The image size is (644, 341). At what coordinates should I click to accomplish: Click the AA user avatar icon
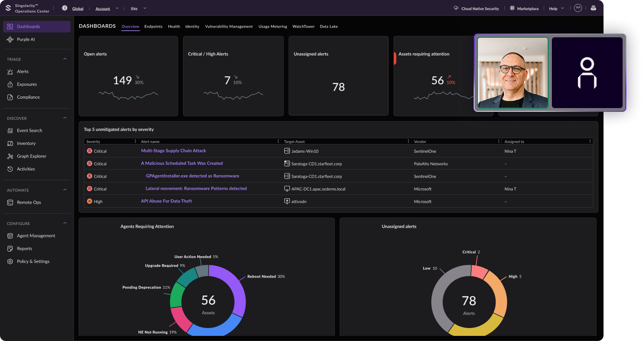[x=577, y=8]
